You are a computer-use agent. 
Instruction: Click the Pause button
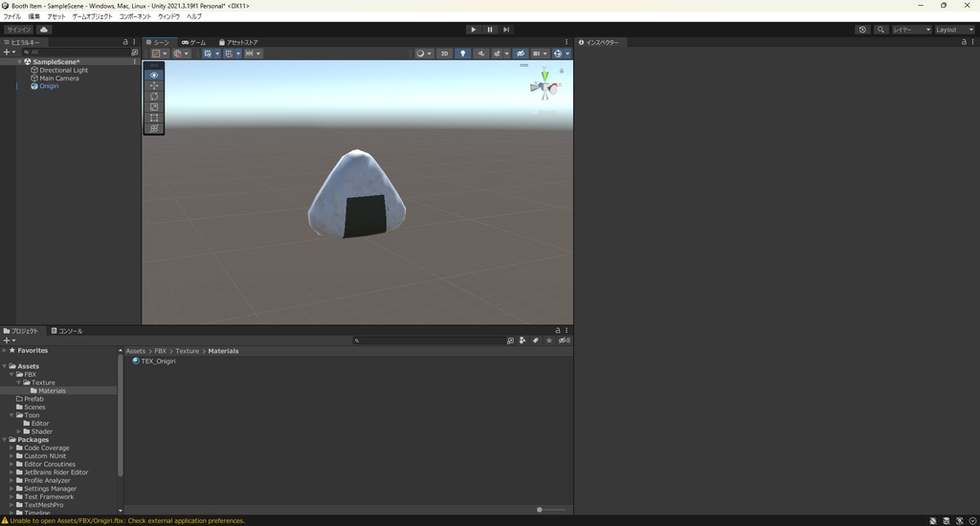(x=490, y=30)
